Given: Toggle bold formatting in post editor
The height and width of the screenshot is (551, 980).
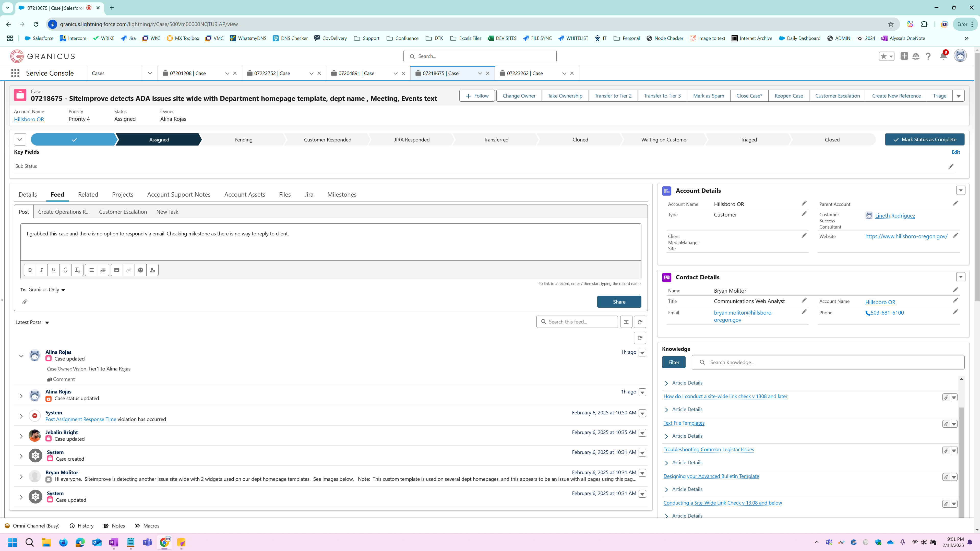Looking at the screenshot, I should coord(30,270).
